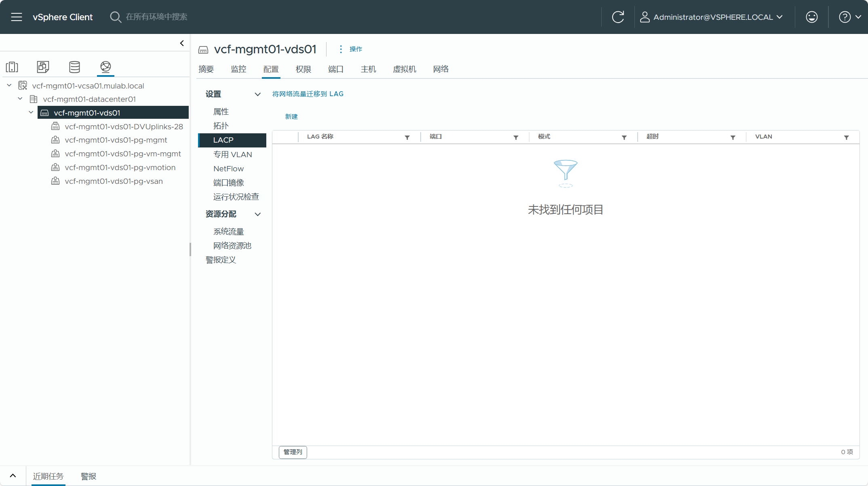Switch to Hosts and Clusters inventory icon

point(12,67)
